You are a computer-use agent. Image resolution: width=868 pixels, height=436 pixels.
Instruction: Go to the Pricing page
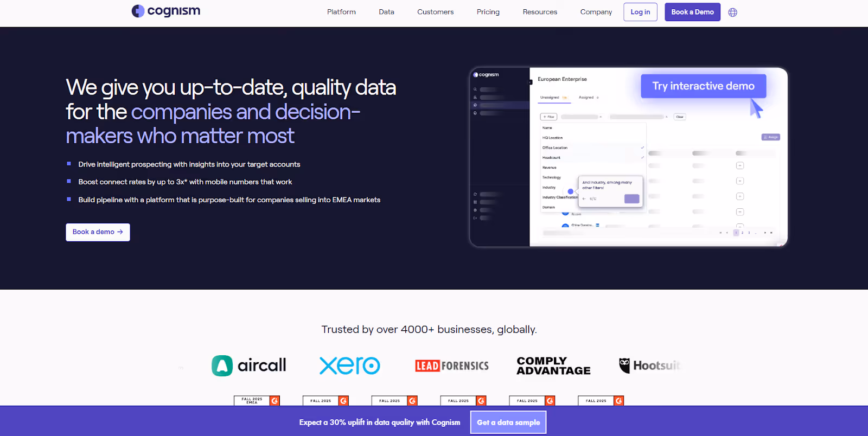point(488,12)
